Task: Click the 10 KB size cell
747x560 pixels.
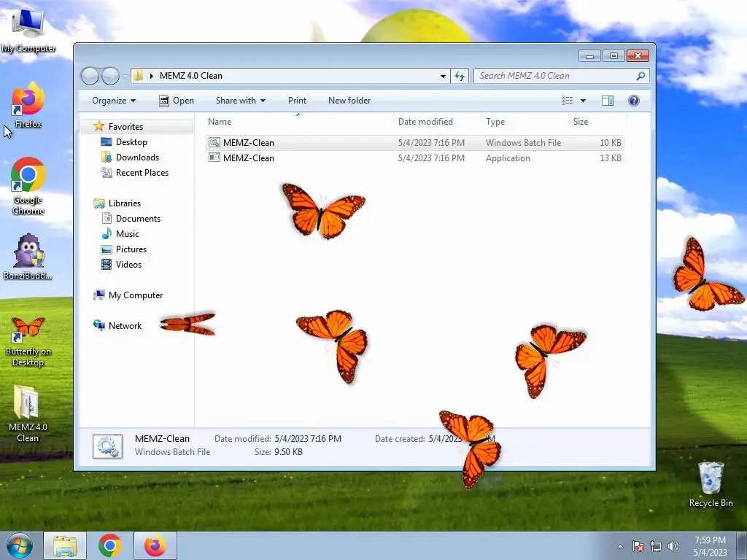Action: click(611, 142)
